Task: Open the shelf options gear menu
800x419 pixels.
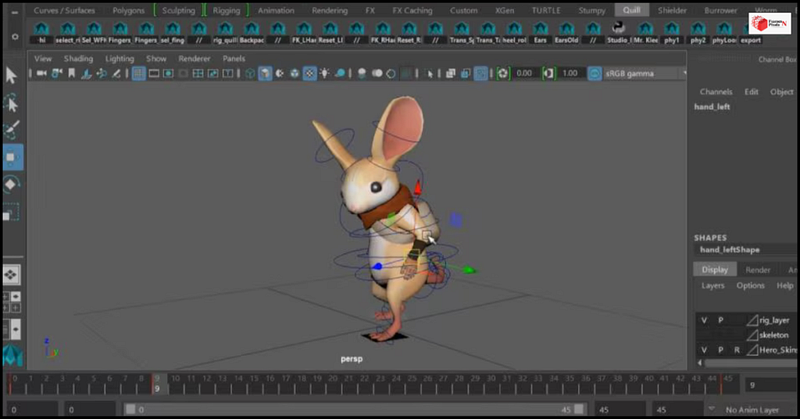Action: coord(15,37)
